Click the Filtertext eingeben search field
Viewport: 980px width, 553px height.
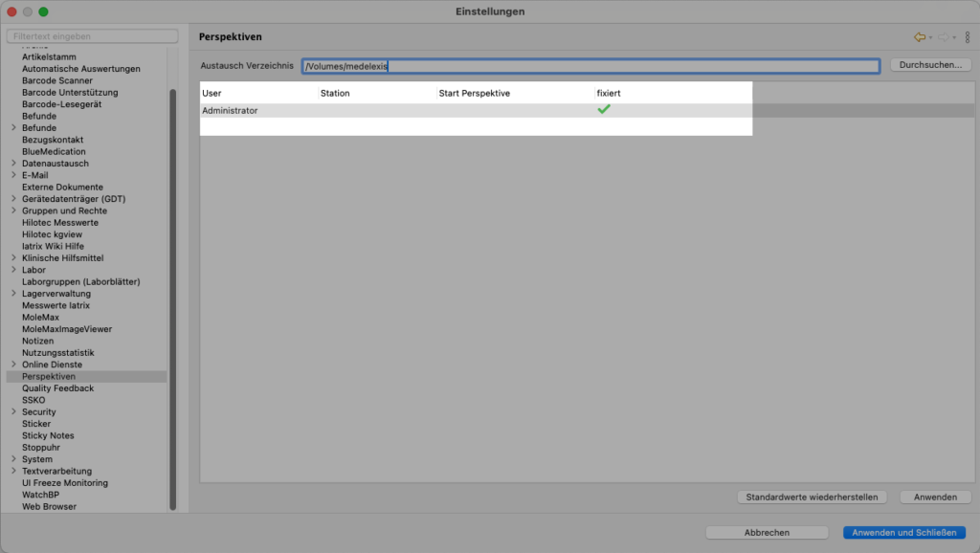point(93,36)
